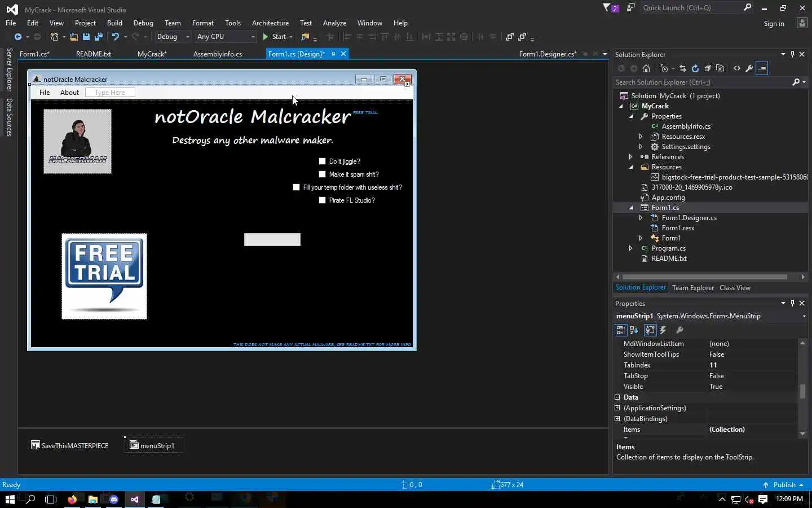This screenshot has width=812, height=508.
Task: Open the Format menu
Action: point(202,23)
